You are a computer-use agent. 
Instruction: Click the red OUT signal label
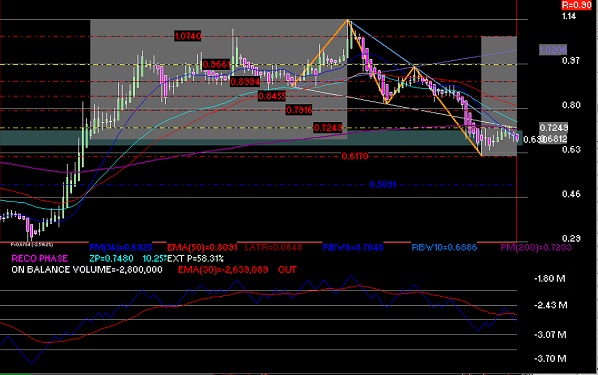(x=288, y=270)
